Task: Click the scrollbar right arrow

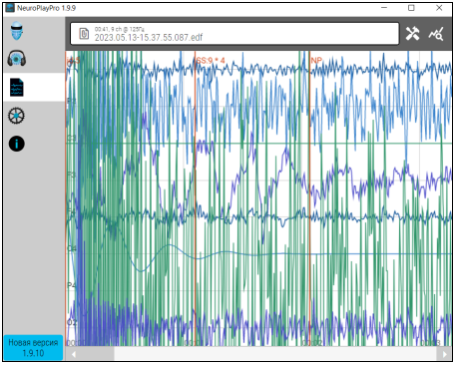Action: [x=444, y=354]
